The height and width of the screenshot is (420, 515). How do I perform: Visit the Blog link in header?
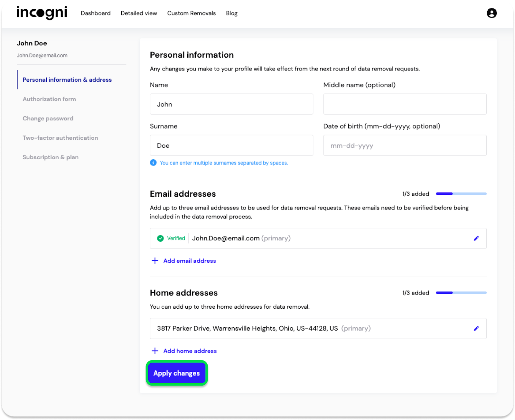pyautogui.click(x=231, y=13)
